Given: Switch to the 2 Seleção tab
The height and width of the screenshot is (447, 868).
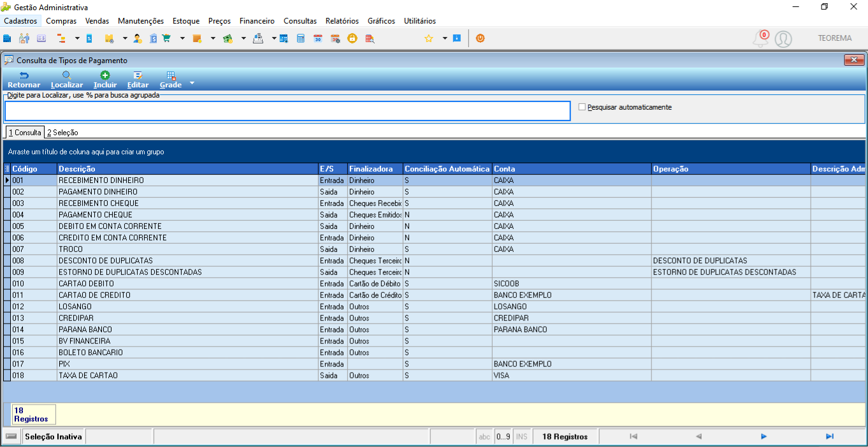Looking at the screenshot, I should tap(62, 133).
